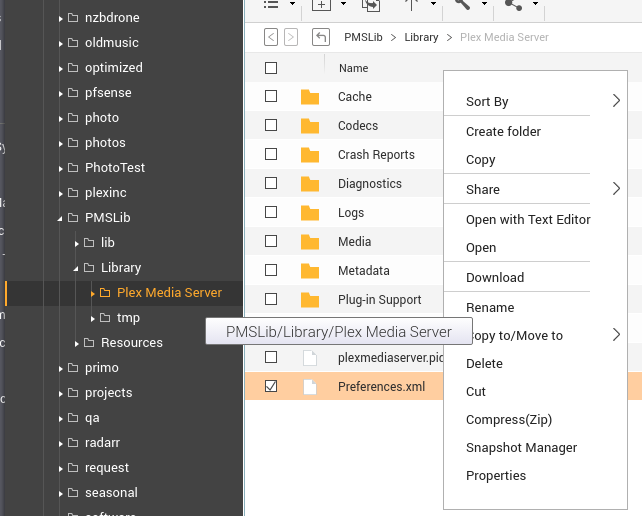642x516 pixels.
Task: Click PMSLib in the breadcrumb
Action: [x=363, y=37]
